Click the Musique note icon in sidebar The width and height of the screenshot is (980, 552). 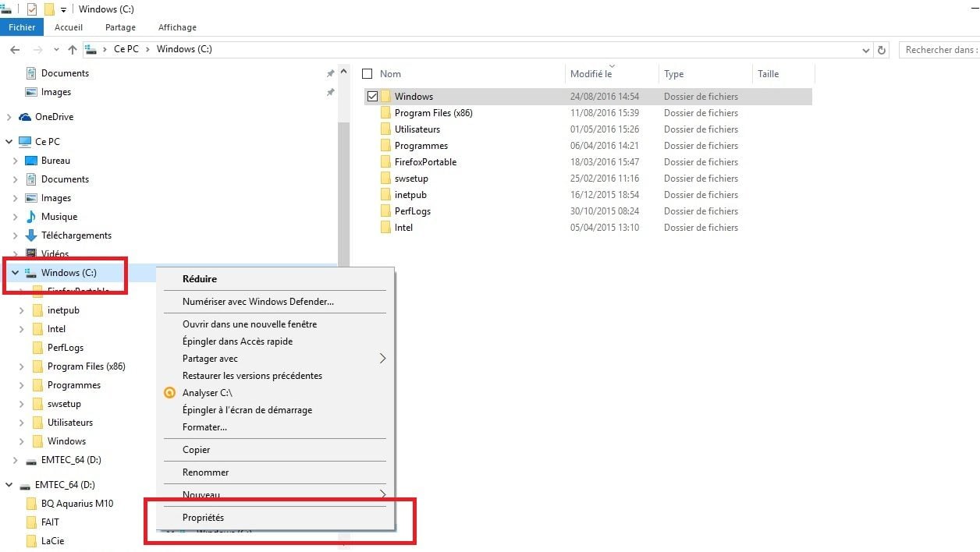(31, 217)
